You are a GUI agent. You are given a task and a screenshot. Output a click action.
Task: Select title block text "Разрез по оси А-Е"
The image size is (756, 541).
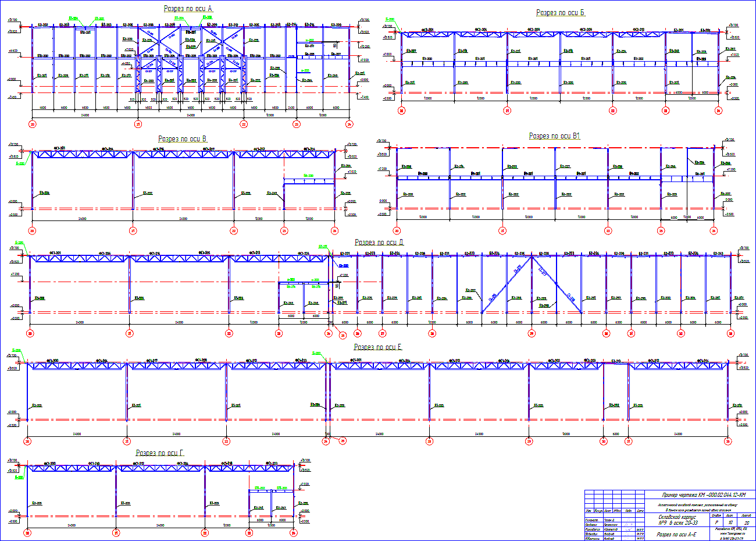[677, 535]
